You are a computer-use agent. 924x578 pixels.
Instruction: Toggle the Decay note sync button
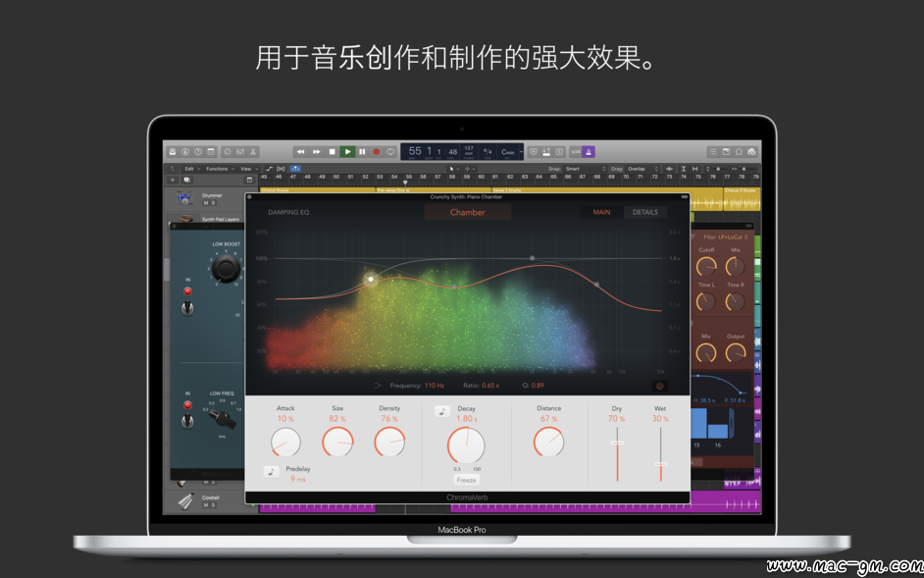coord(442,411)
